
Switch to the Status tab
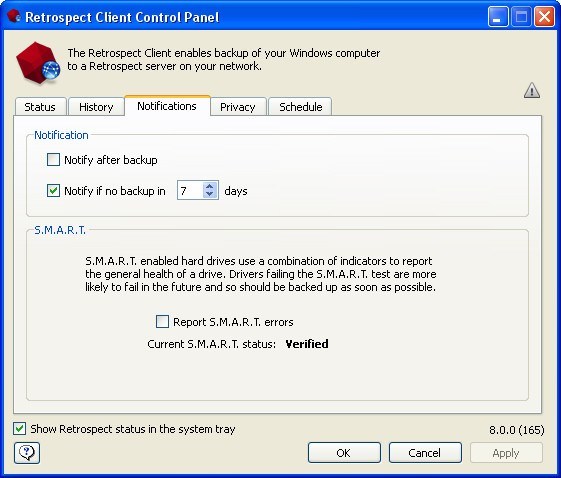tap(40, 107)
